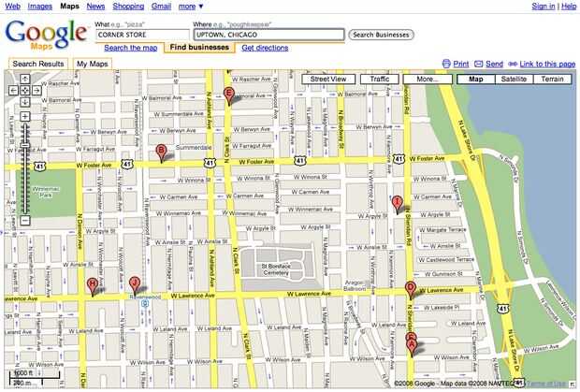Image resolution: width=580 pixels, height=392 pixels.
Task: Pan the map right with arrow
Action: pyautogui.click(x=36, y=90)
